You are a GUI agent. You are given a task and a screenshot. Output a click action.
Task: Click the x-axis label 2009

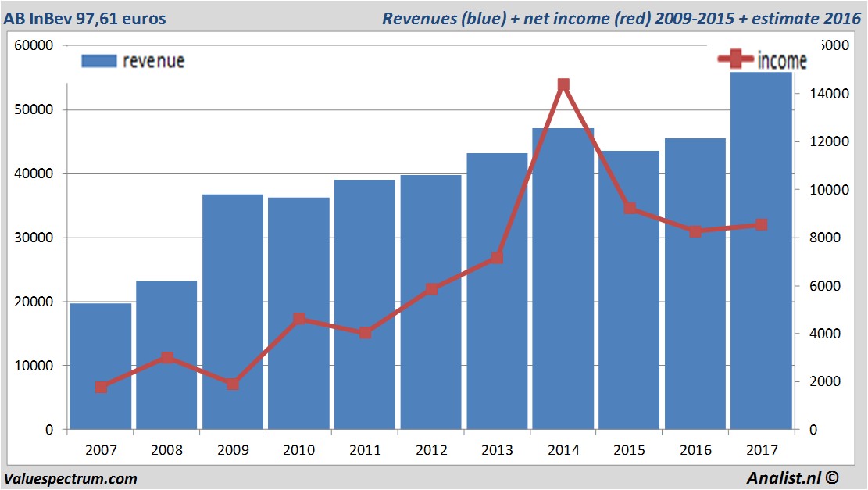tap(233, 449)
